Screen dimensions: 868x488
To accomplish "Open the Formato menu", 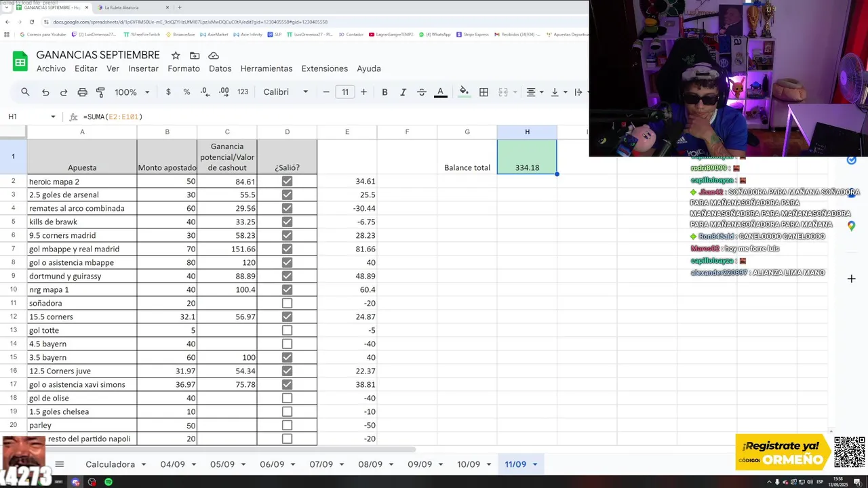I will [x=184, y=68].
